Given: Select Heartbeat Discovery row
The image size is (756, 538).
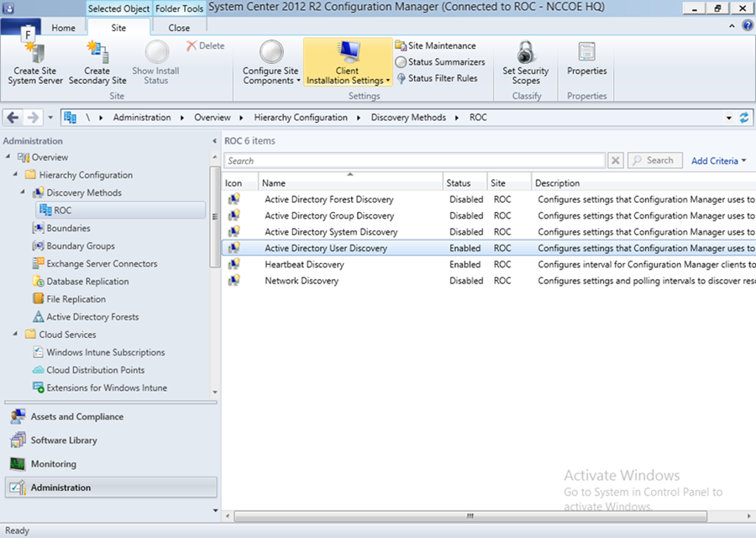Looking at the screenshot, I should (x=489, y=265).
